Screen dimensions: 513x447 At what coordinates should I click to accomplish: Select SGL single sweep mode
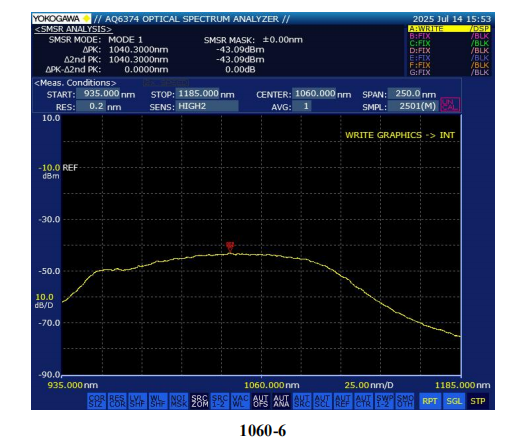pyautogui.click(x=454, y=401)
